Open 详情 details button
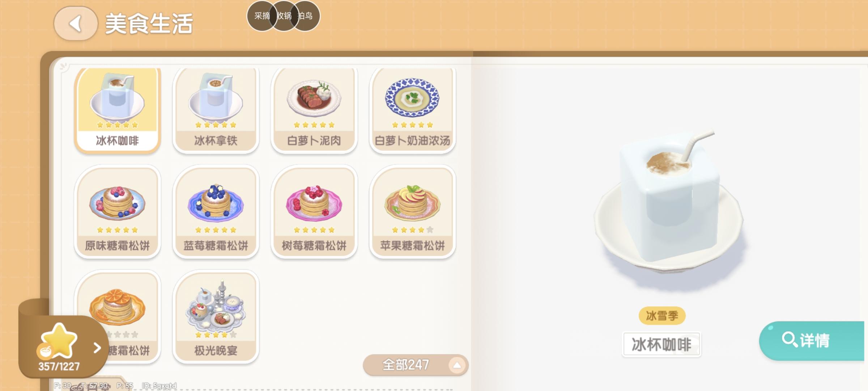This screenshot has height=391, width=868. pos(812,340)
